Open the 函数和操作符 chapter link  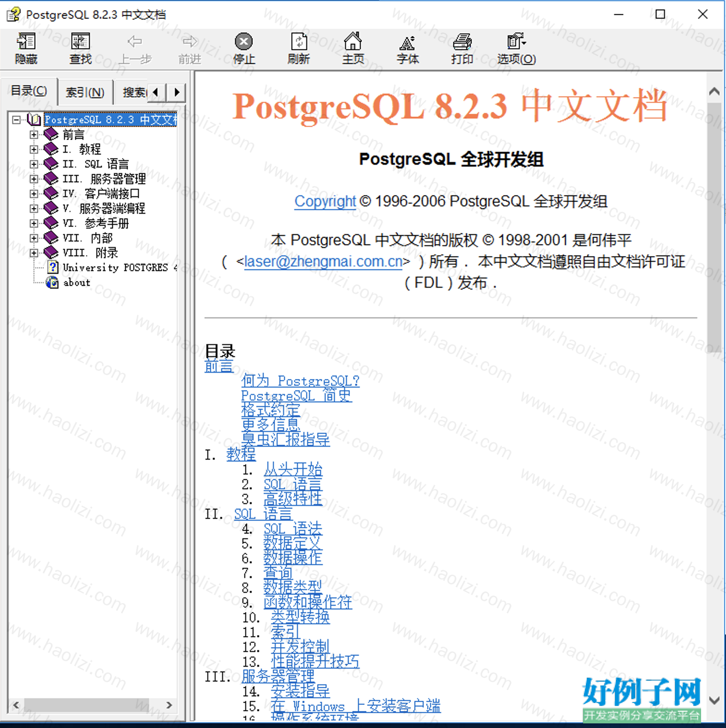pos(308,603)
